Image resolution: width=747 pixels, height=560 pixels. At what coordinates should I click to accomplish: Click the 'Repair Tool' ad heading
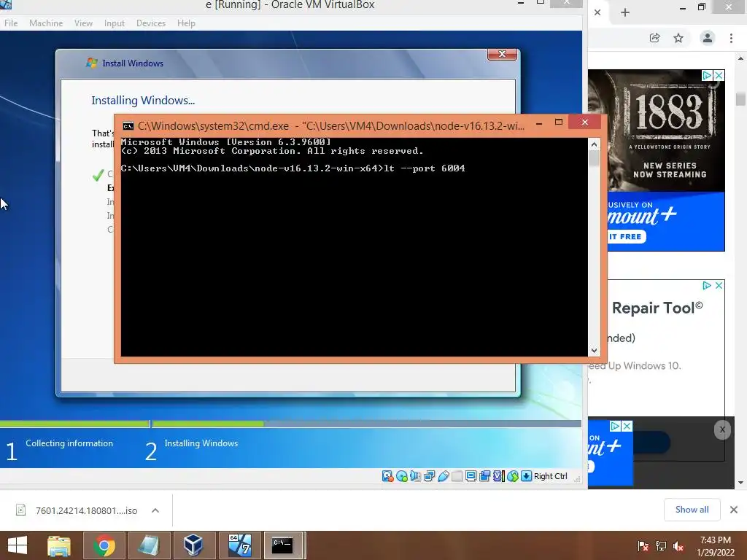coord(657,308)
